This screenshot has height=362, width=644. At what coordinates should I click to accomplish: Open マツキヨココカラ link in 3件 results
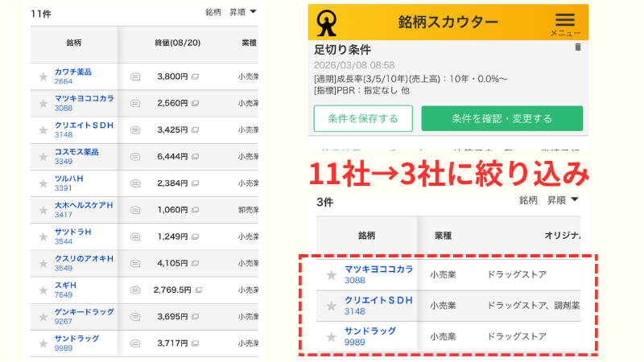(378, 274)
